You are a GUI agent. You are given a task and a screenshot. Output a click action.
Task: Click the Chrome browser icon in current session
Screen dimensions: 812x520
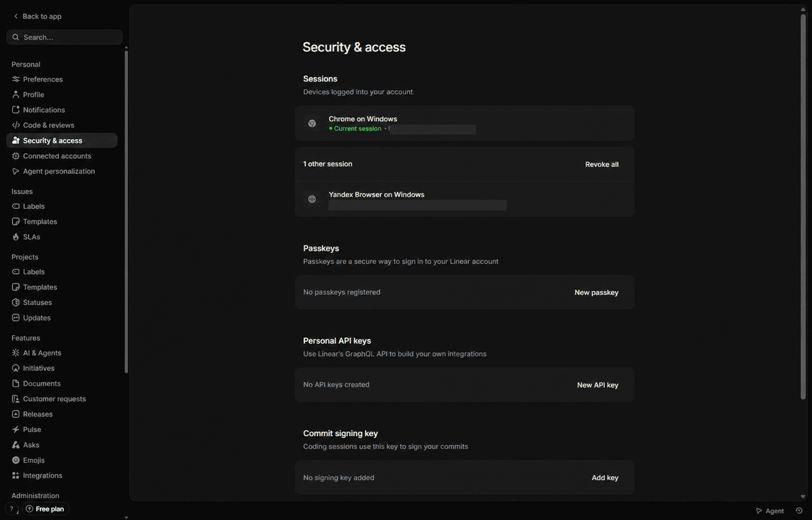click(312, 124)
